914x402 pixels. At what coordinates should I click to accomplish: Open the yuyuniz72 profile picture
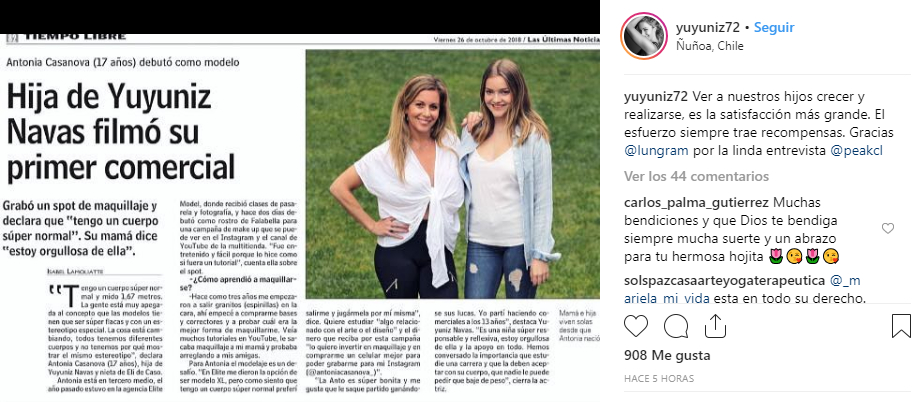[644, 36]
